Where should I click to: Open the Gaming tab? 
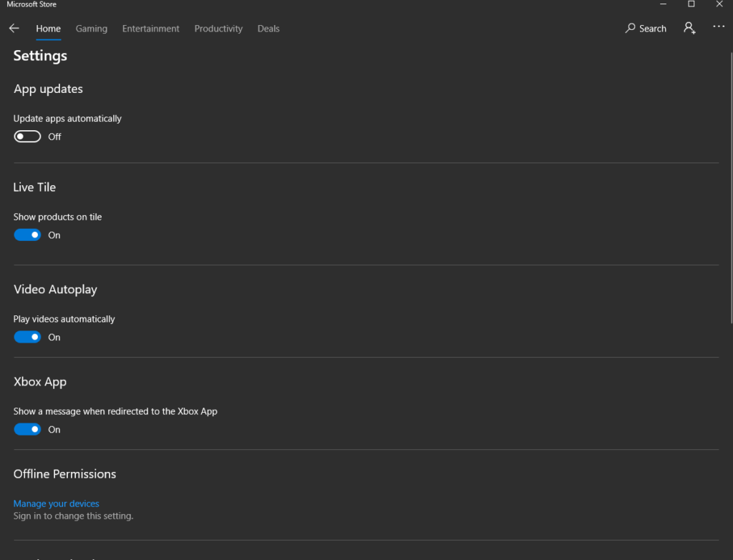tap(91, 29)
